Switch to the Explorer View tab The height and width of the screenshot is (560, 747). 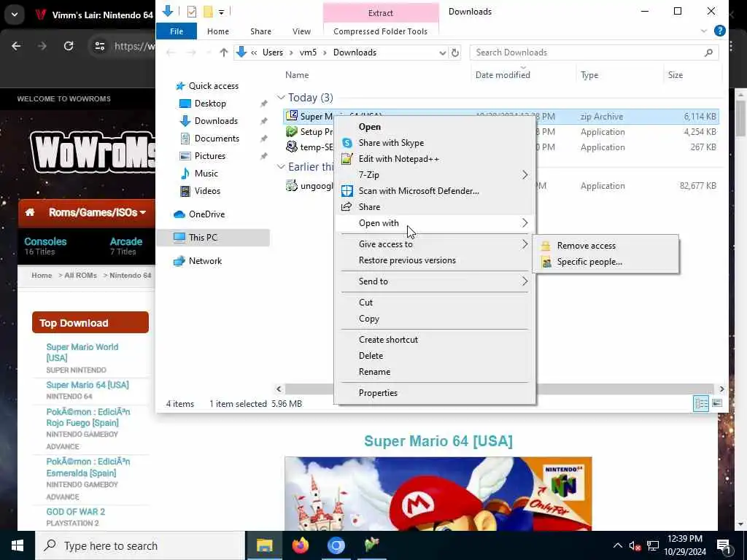coord(301,31)
